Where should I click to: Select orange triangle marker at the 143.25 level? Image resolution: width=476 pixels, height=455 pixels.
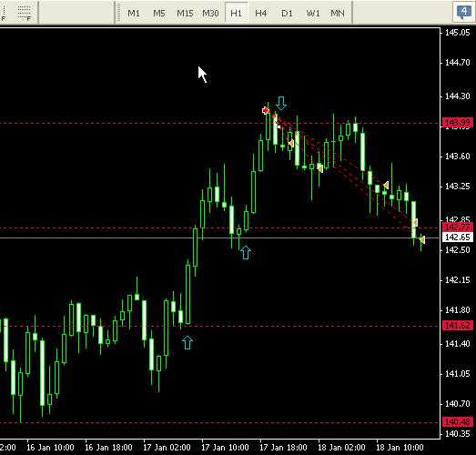pyautogui.click(x=386, y=185)
